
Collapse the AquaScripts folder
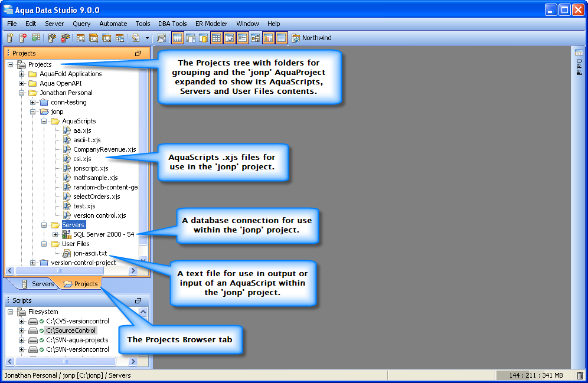44,121
